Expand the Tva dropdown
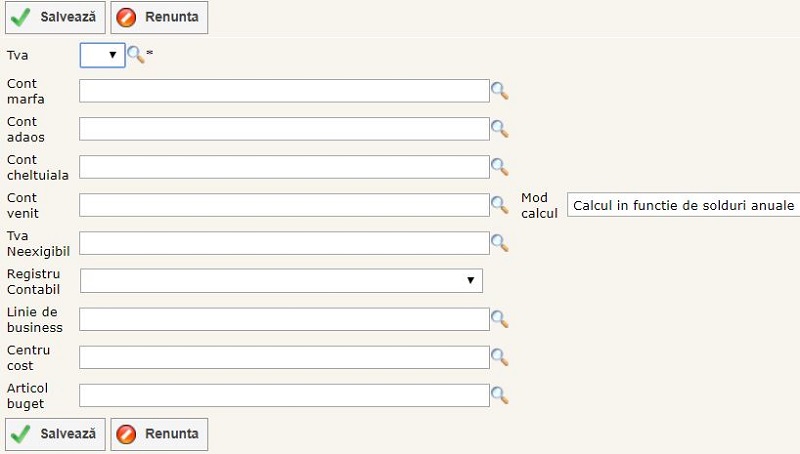800x454 pixels. coord(102,55)
